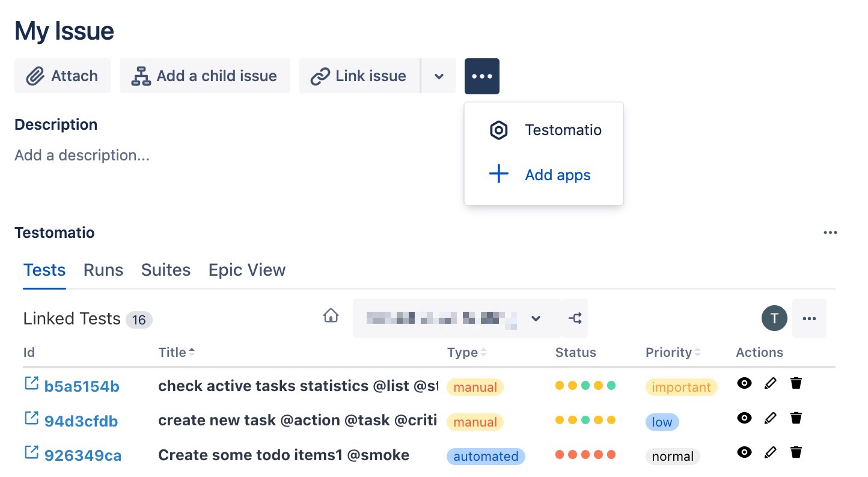Click the branch icon next to project selector
This screenshot has width=868, height=477.
pos(575,318)
